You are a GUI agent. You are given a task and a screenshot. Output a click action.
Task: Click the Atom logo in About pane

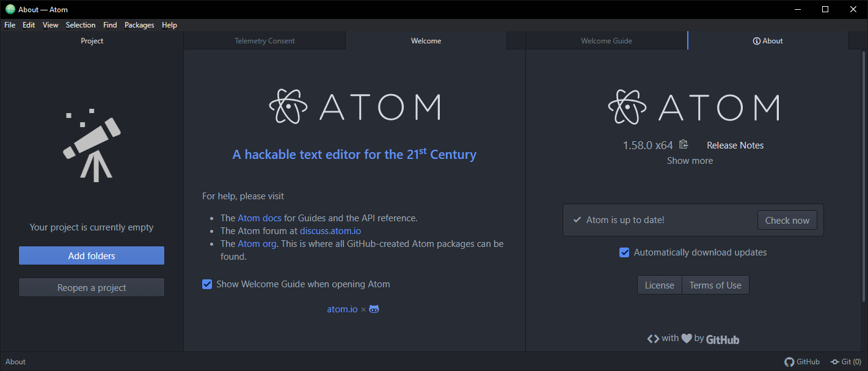693,107
